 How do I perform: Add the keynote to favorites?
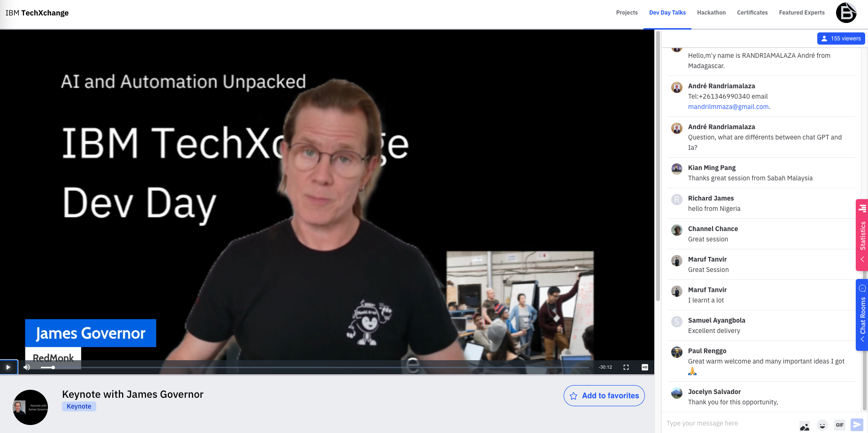coord(604,395)
